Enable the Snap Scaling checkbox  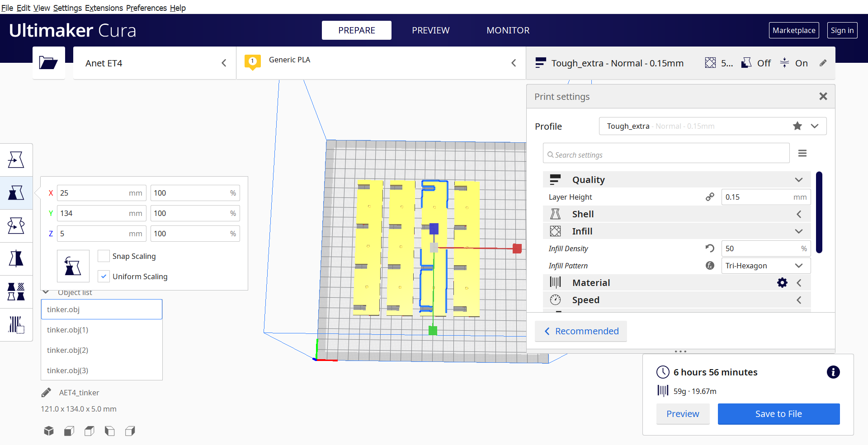[x=104, y=256]
